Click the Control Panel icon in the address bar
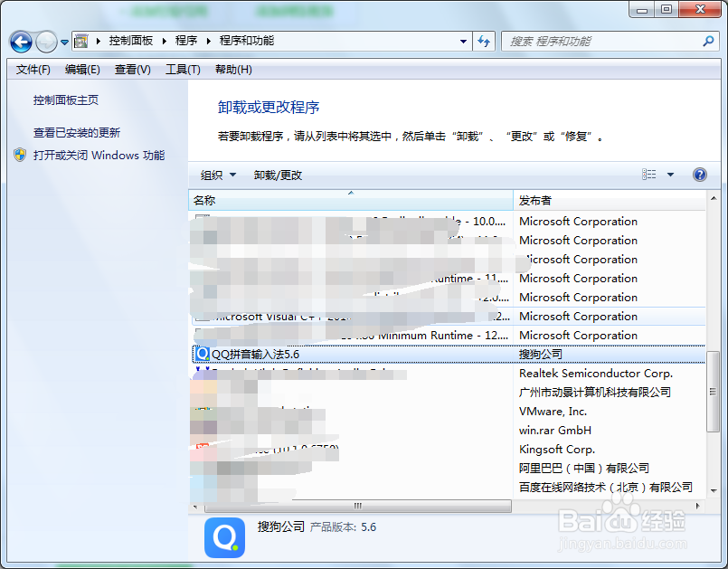The width and height of the screenshot is (728, 569). (81, 41)
